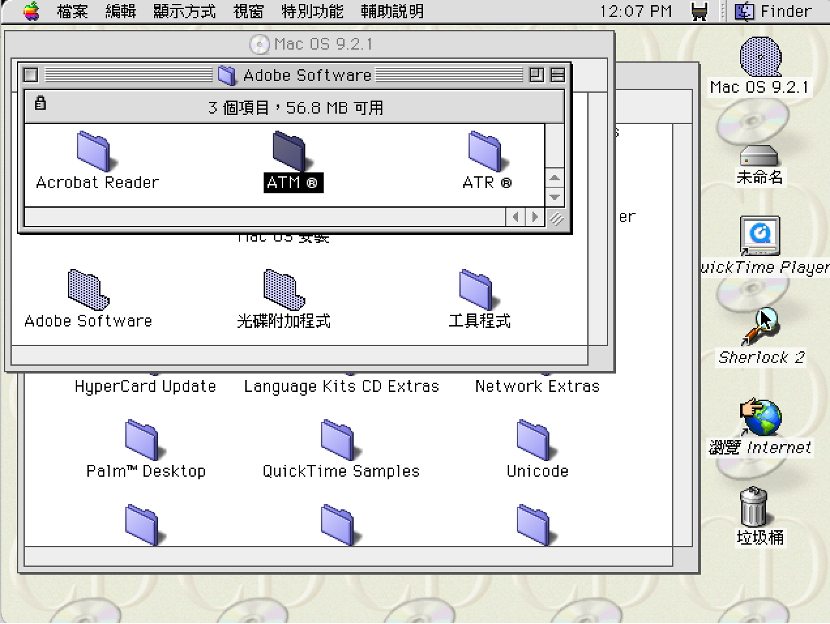Click the 12:07 PM clock
The image size is (830, 624).
pyautogui.click(x=635, y=11)
